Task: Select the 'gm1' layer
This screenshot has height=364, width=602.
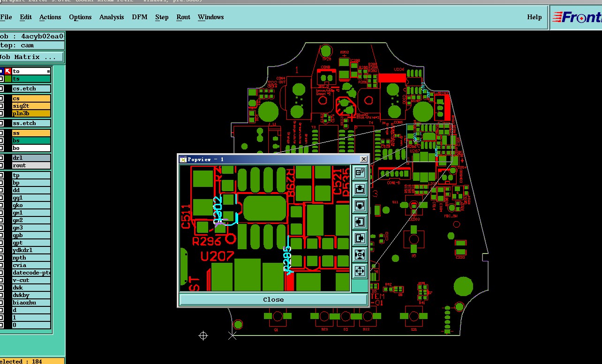Action: (x=31, y=213)
